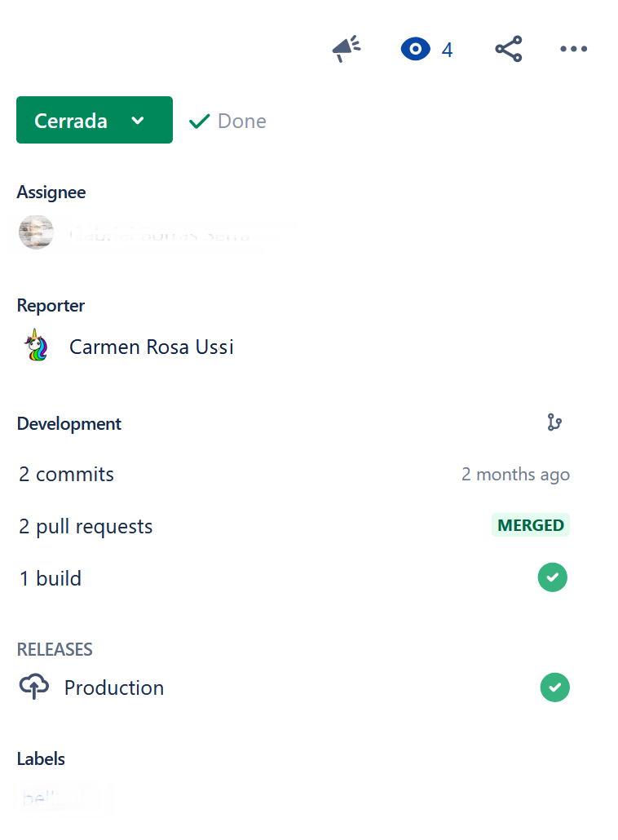Open the more actions ellipsis icon
This screenshot has height=840, width=618.
tap(573, 49)
